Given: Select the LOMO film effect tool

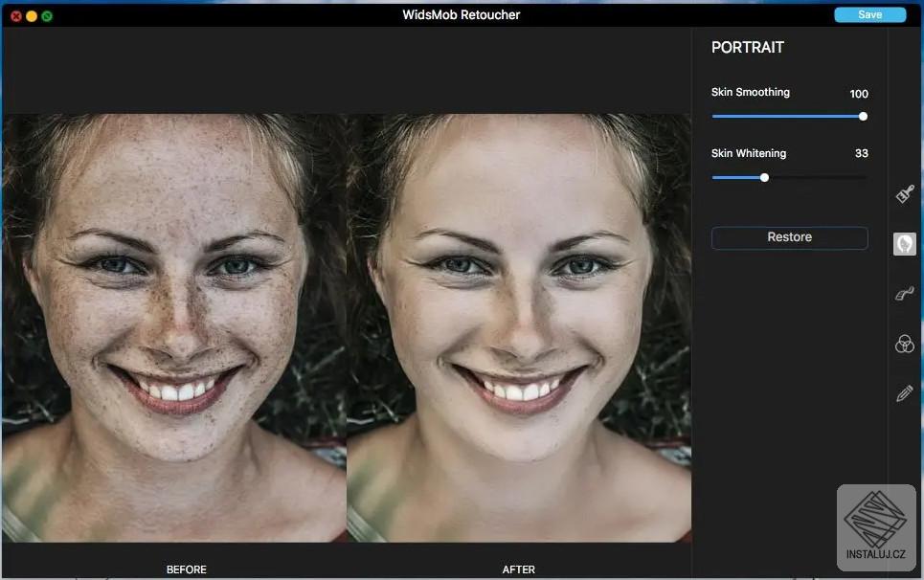Looking at the screenshot, I should [903, 293].
